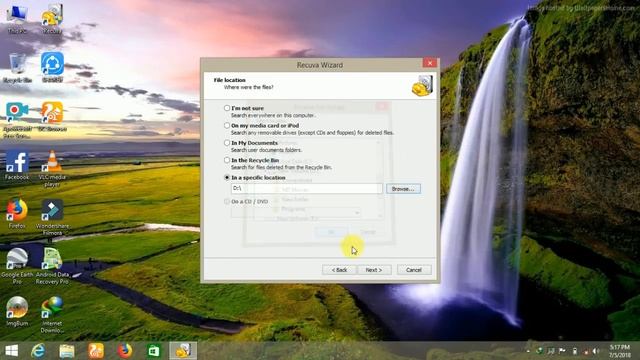The width and height of the screenshot is (640, 360).
Task: Proceed with the Next > button
Action: click(374, 270)
